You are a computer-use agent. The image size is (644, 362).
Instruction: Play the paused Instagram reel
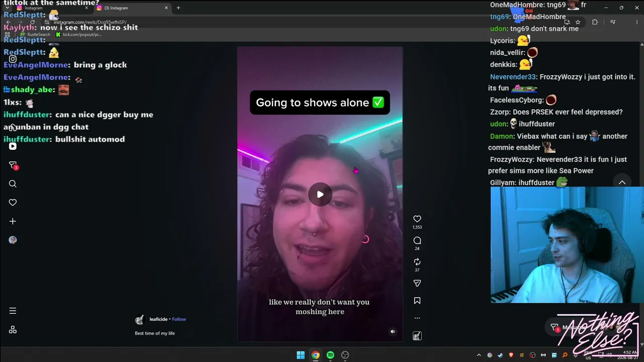320,195
